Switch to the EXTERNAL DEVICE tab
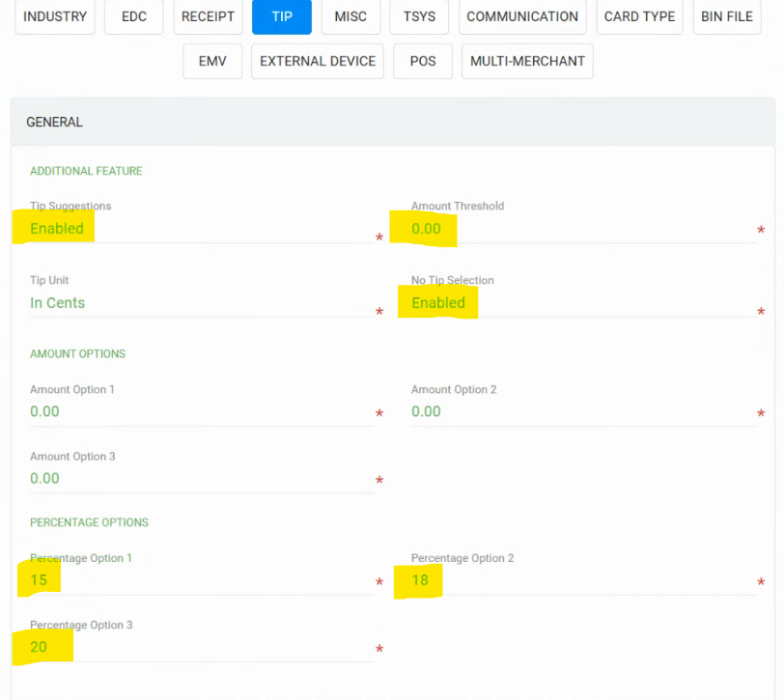 click(318, 61)
